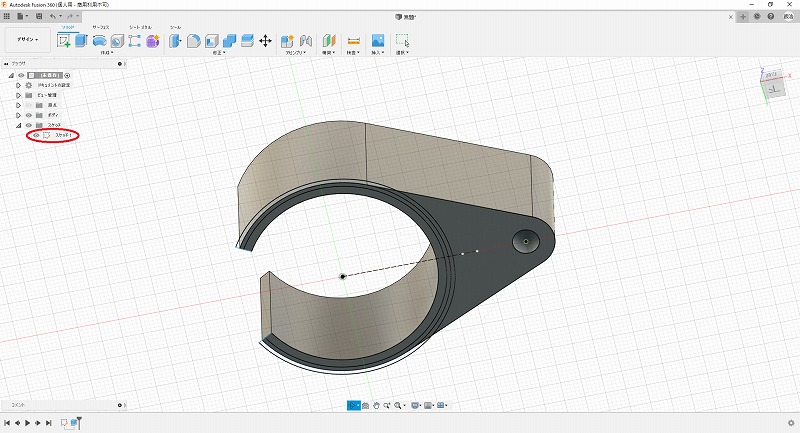Select the Pan hand tool at bottom

pyautogui.click(x=376, y=405)
